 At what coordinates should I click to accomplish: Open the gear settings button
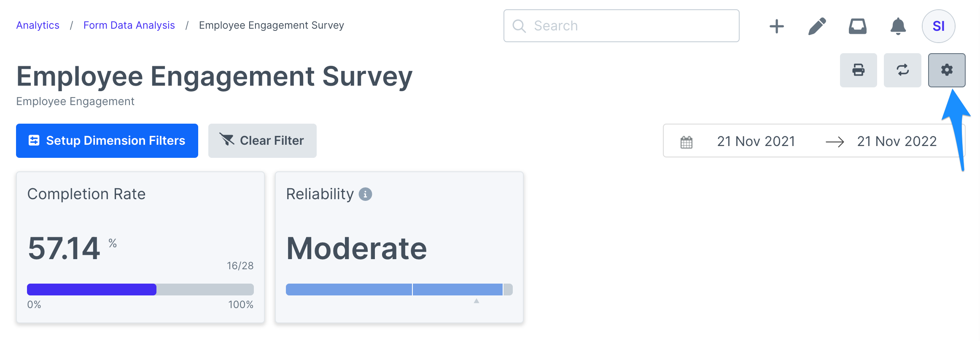click(947, 70)
